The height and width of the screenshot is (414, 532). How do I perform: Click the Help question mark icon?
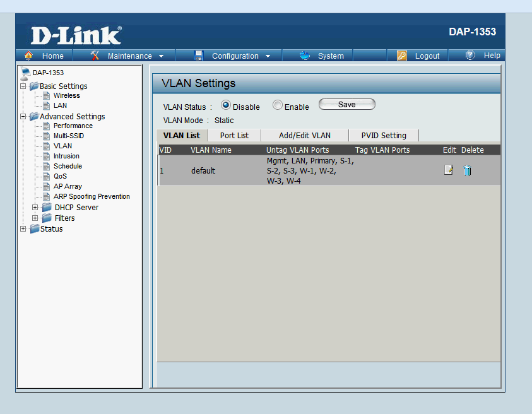[x=470, y=56]
